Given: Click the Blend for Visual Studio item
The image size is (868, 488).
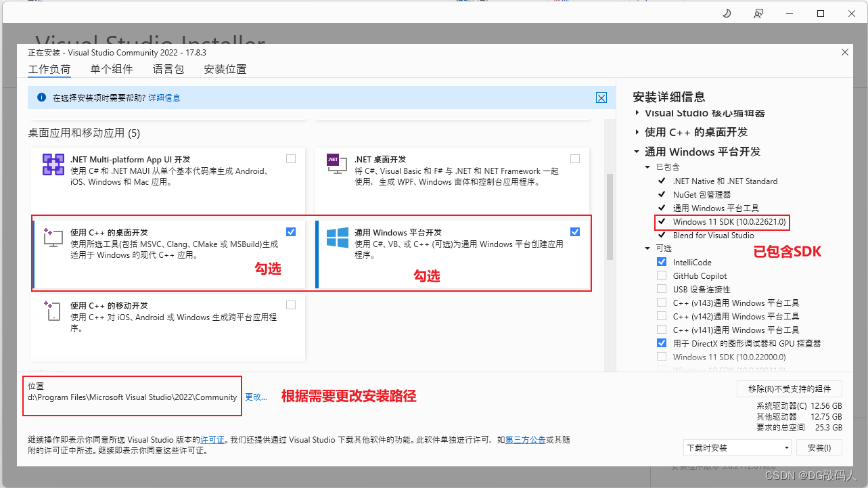Looking at the screenshot, I should [x=713, y=235].
